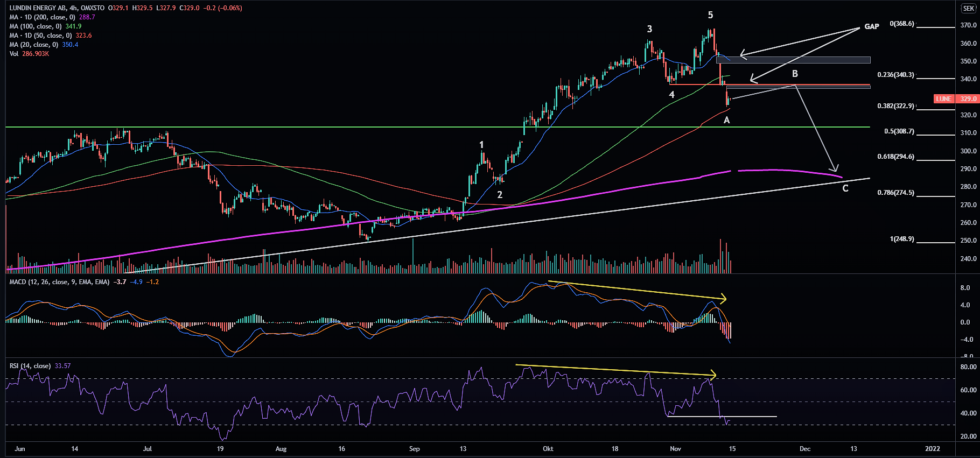This screenshot has height=458, width=980.
Task: Select the 0.382(322.9) Fibonacci level label
Action: coord(895,106)
